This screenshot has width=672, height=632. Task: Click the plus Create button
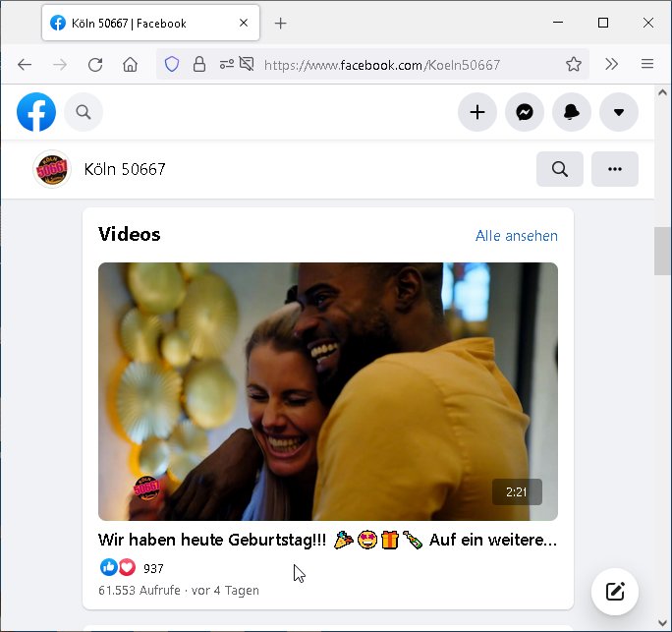(x=477, y=113)
